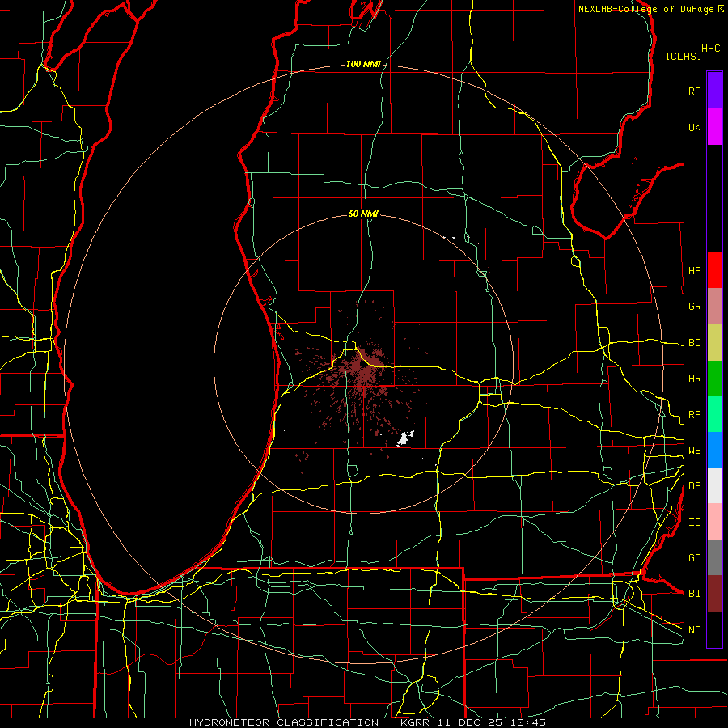Click the 'WS' legend label
728x728 pixels.
[694, 451]
